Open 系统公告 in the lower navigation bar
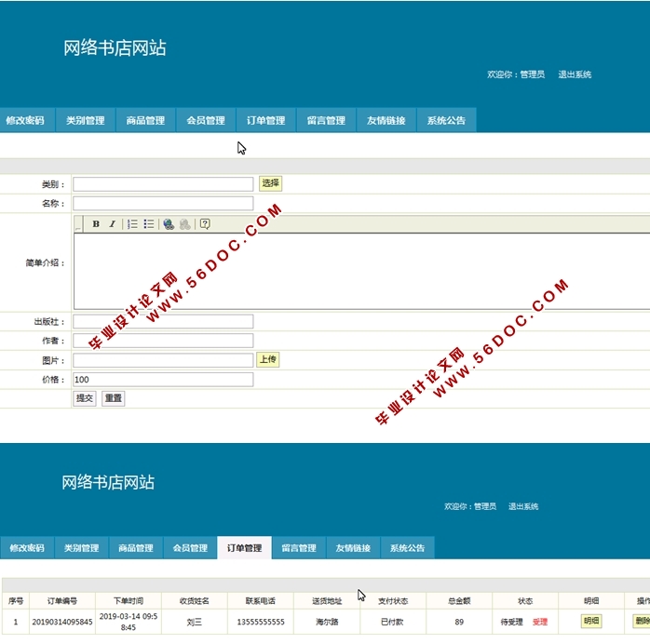This screenshot has height=644, width=650. pyautogui.click(x=408, y=548)
